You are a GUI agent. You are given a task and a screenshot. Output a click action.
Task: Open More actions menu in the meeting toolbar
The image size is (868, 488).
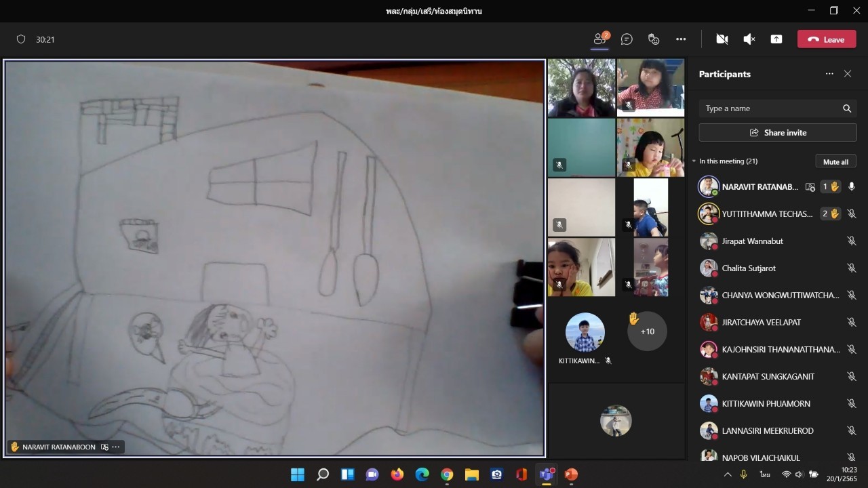(681, 39)
